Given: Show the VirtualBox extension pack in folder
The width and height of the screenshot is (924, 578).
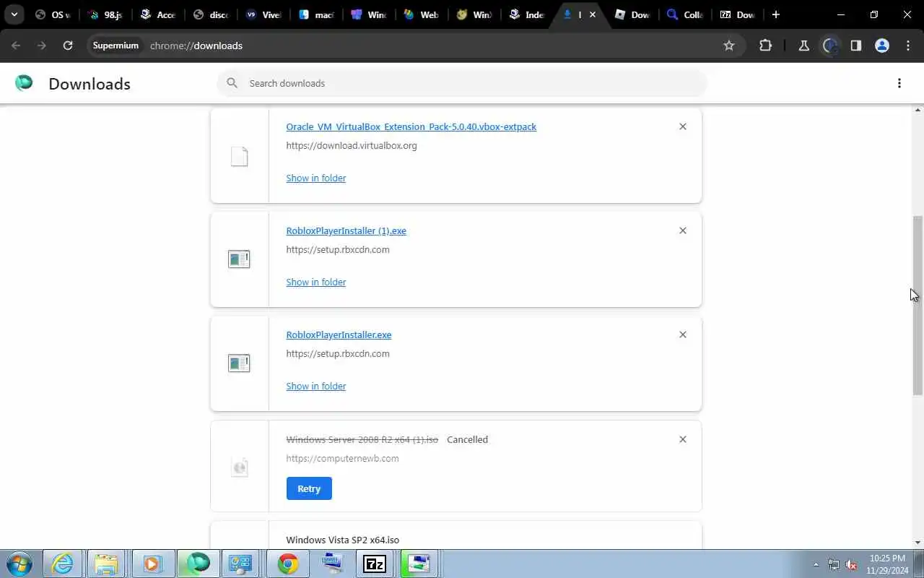Looking at the screenshot, I should [x=315, y=178].
